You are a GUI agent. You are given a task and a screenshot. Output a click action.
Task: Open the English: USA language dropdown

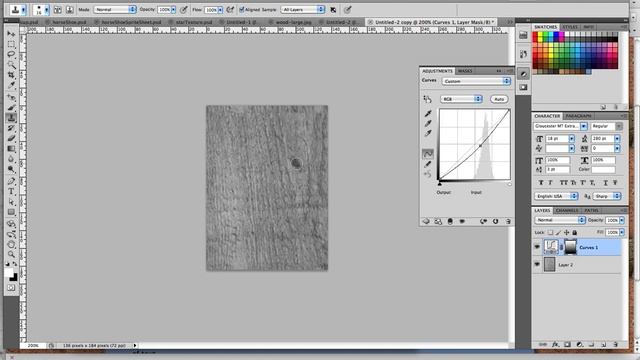tap(556, 196)
